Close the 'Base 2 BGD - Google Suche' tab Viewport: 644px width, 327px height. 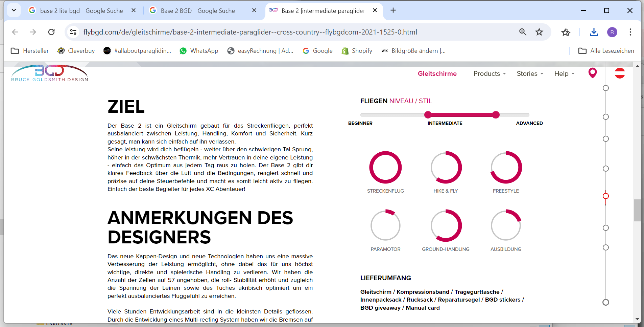(x=254, y=10)
